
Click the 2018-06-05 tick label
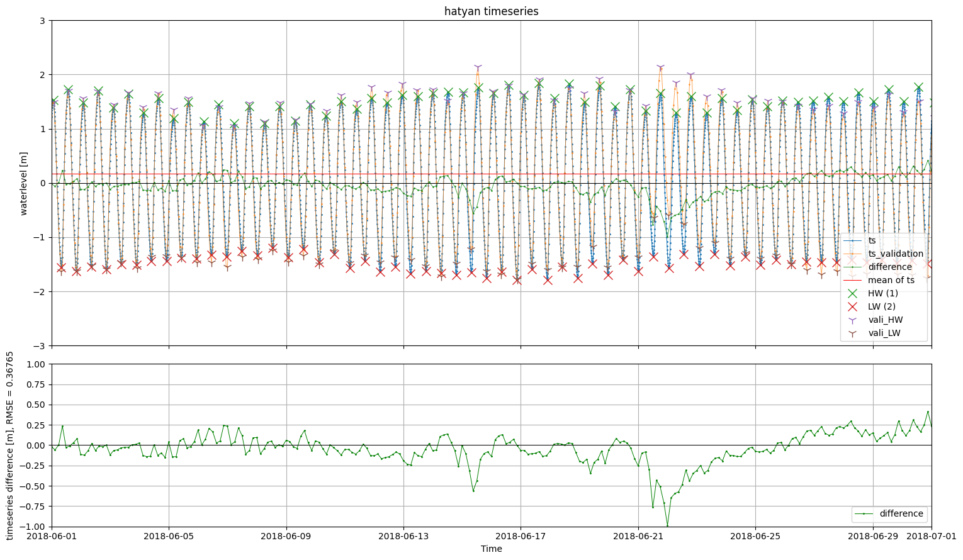tap(169, 536)
